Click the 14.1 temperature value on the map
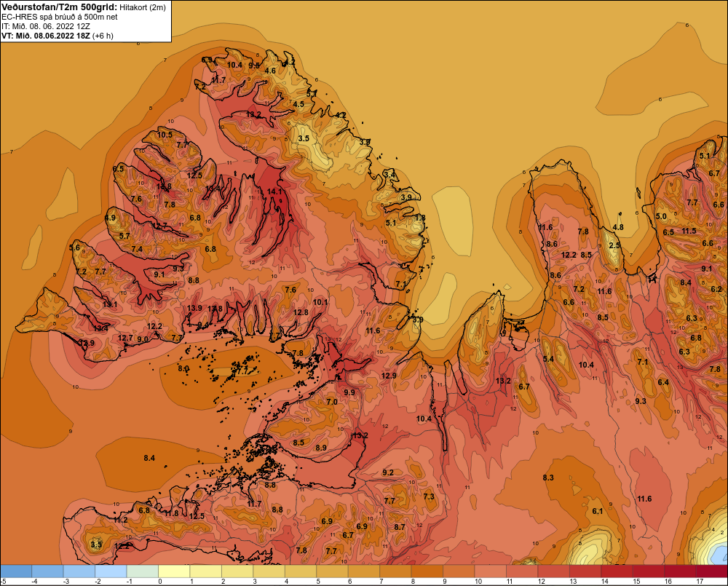 pos(274,191)
